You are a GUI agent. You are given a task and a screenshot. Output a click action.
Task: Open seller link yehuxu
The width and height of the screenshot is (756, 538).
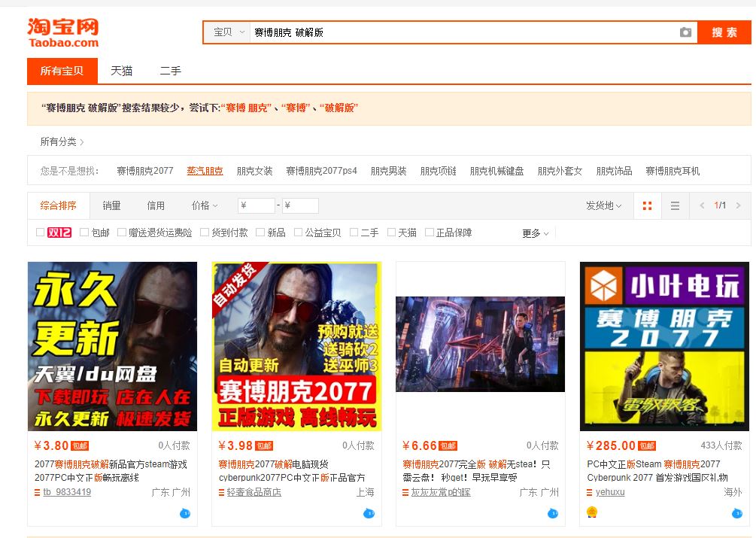[x=610, y=492]
